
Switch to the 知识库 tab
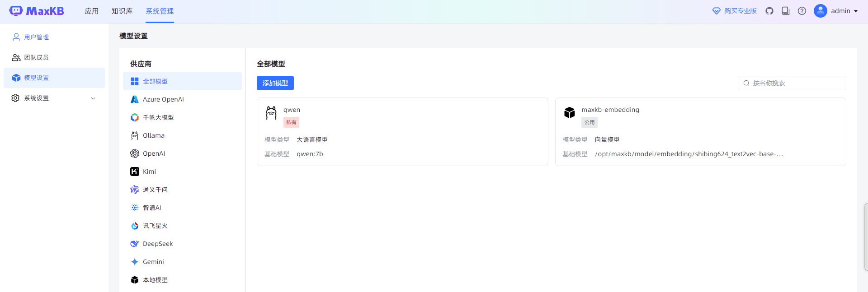coord(122,11)
